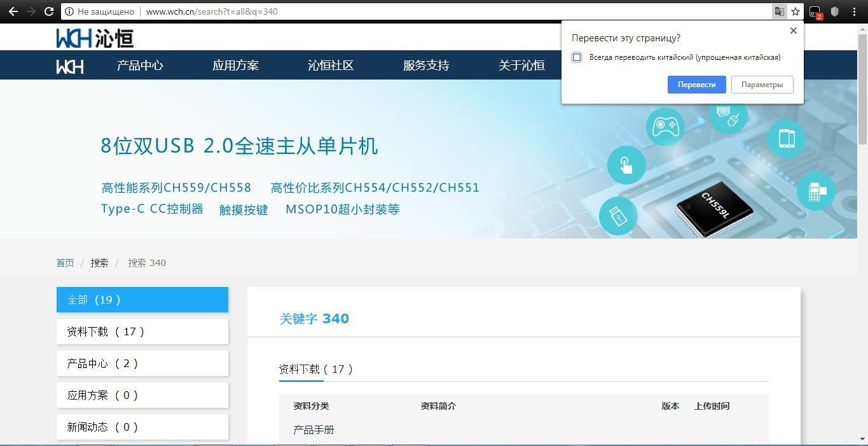Close the translate popup
The image size is (868, 446).
793,31
